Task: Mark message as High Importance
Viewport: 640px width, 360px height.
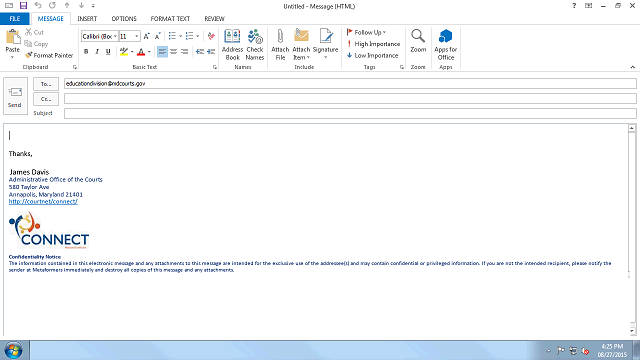Action: pyautogui.click(x=373, y=44)
